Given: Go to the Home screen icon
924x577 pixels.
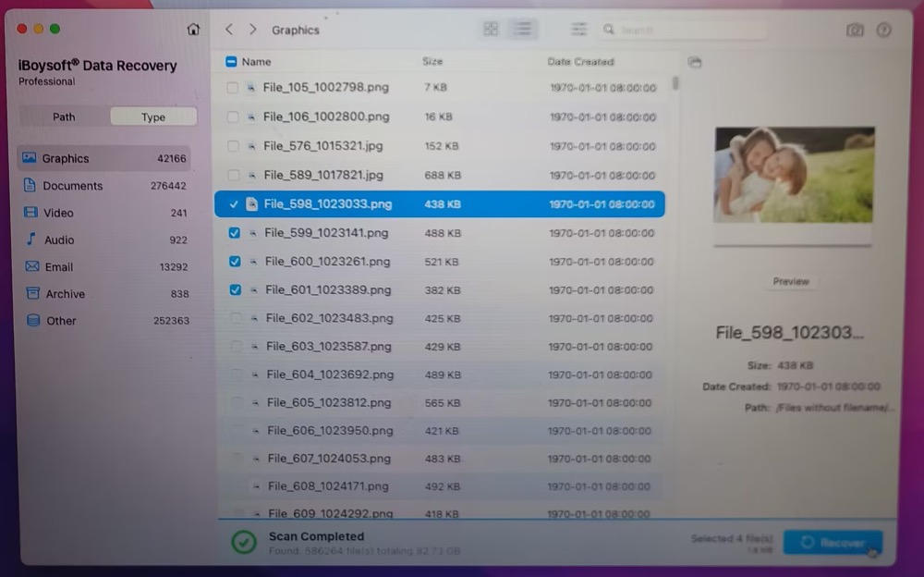Looking at the screenshot, I should [193, 29].
